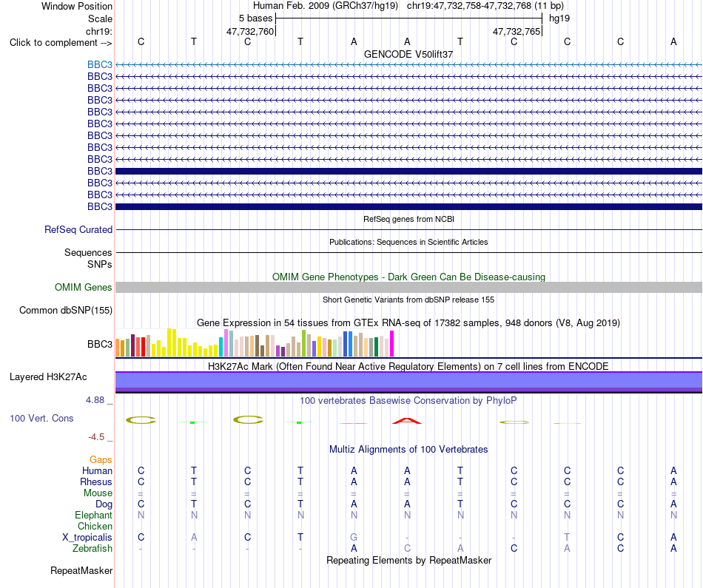Select the 'Chicken' species row label

pyautogui.click(x=95, y=526)
